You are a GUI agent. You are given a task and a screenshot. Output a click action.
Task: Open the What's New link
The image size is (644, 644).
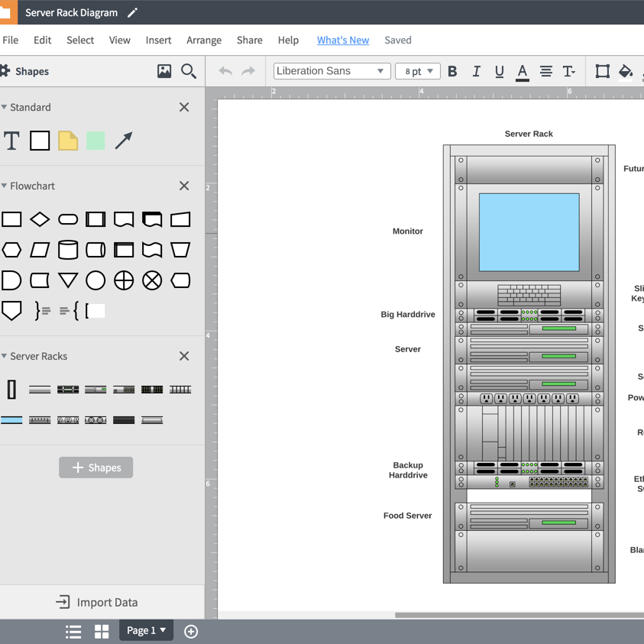(343, 40)
